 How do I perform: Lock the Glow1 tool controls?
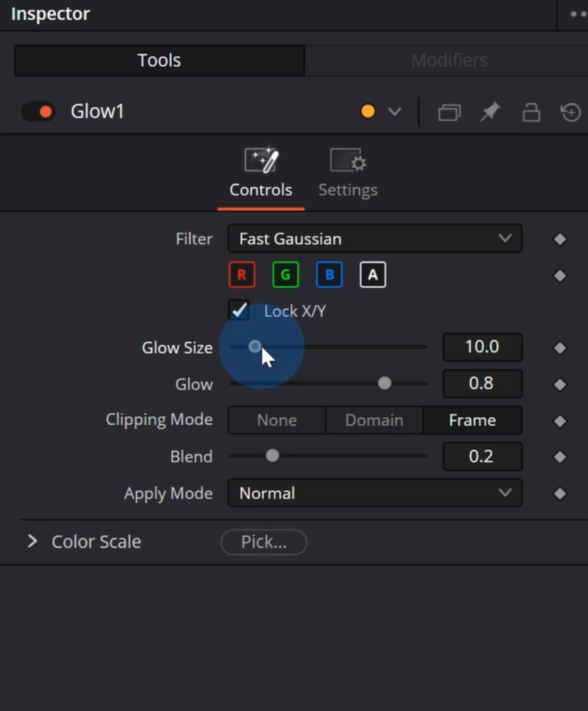tap(532, 112)
